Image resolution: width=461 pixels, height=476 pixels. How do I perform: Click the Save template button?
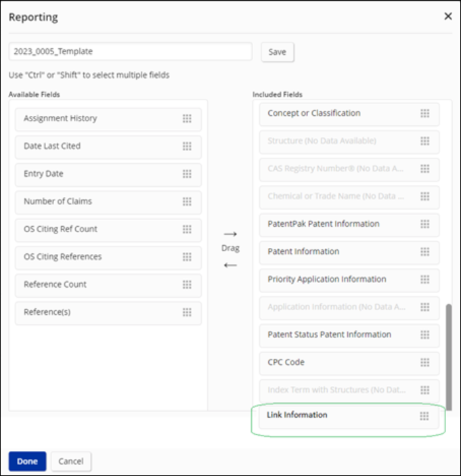tap(277, 52)
